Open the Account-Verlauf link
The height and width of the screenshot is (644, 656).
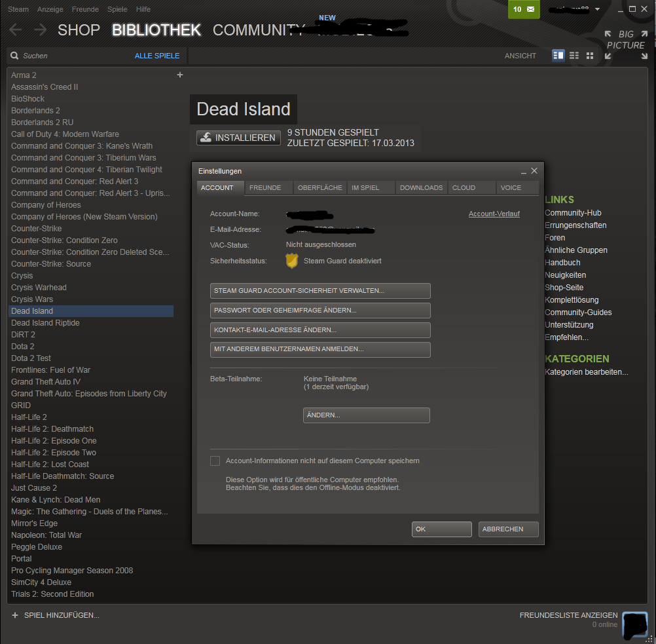click(x=494, y=214)
